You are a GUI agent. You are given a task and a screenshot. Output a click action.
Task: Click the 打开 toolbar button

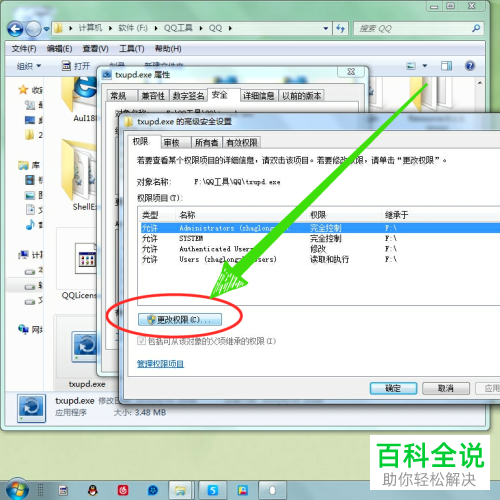(76, 66)
